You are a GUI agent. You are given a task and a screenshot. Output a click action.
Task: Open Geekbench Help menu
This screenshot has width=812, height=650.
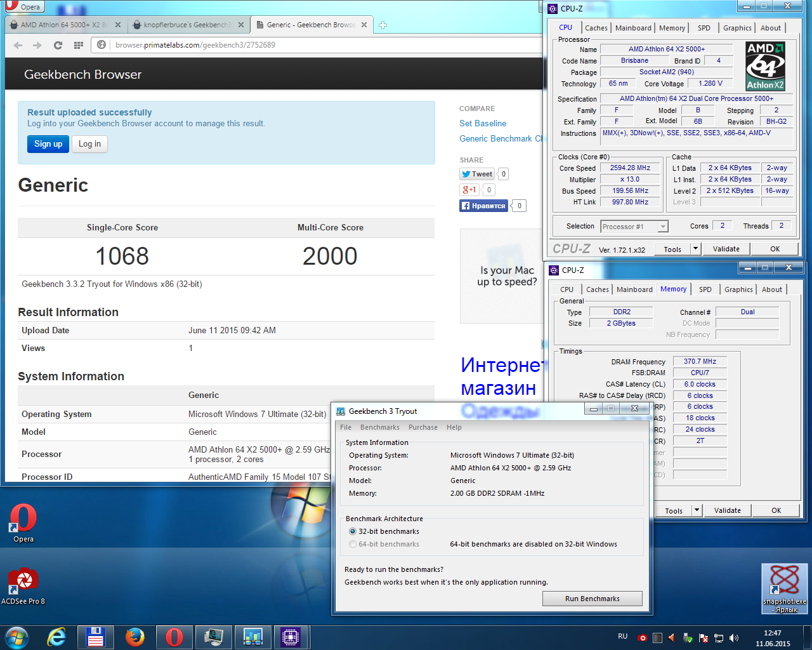[x=454, y=427]
